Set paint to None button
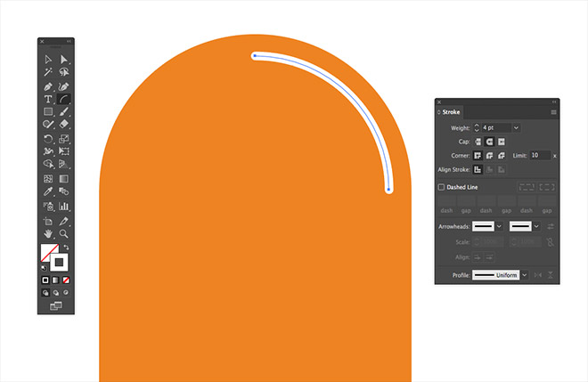 [x=66, y=280]
